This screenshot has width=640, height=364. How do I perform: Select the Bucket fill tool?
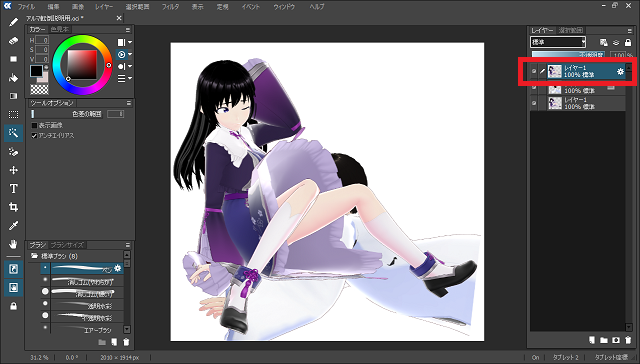[13, 78]
